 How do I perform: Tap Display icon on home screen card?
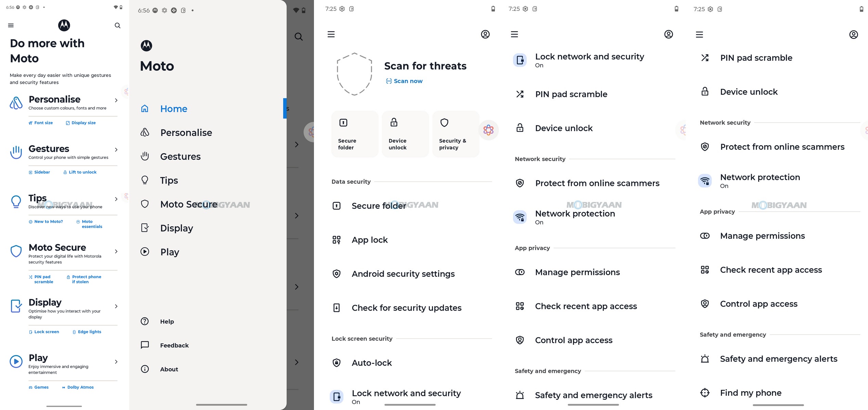point(16,306)
